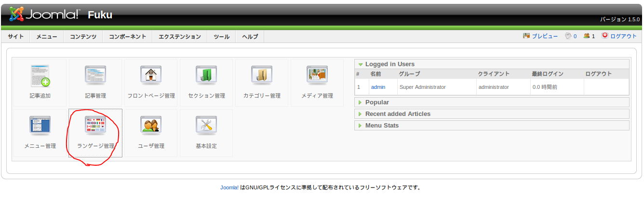Click the バージョン 1.5.0 version text

tap(620, 19)
